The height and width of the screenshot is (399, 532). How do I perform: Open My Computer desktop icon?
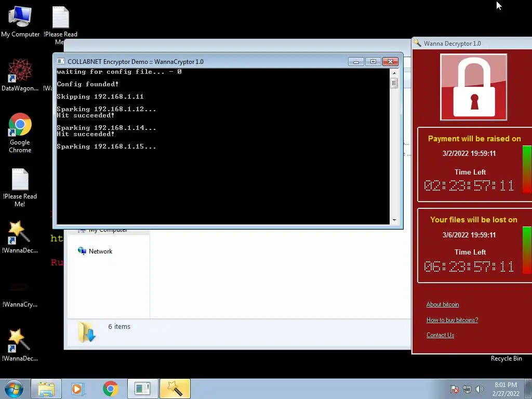click(20, 22)
